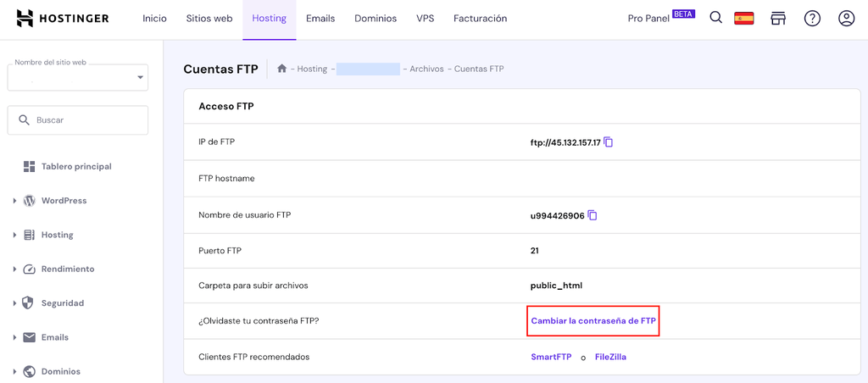Select the VPS menu item

coord(426,18)
